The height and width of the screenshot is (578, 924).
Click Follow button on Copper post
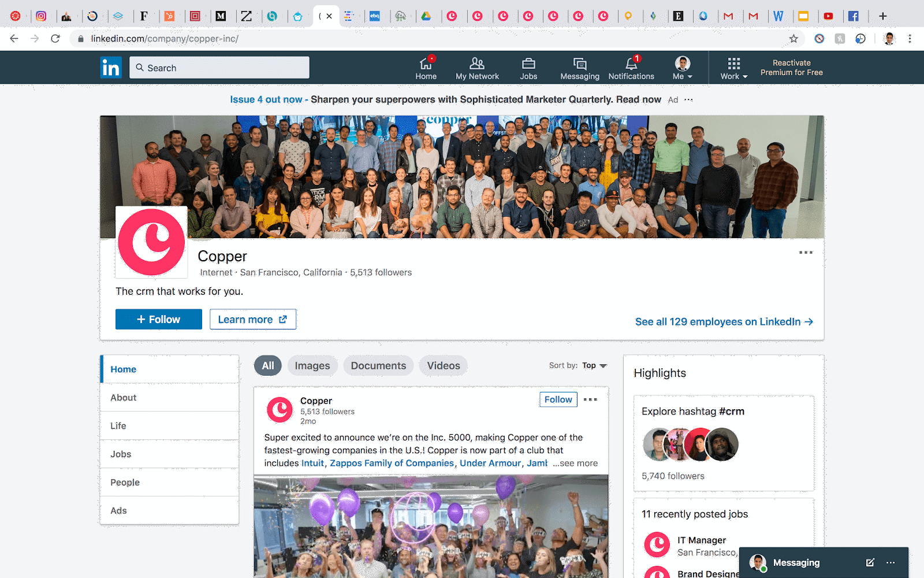pyautogui.click(x=558, y=399)
